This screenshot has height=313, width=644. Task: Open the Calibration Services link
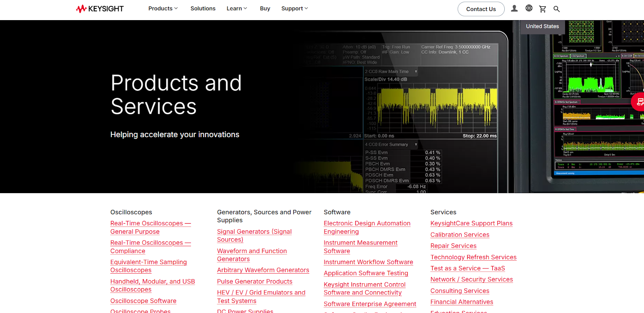click(460, 235)
